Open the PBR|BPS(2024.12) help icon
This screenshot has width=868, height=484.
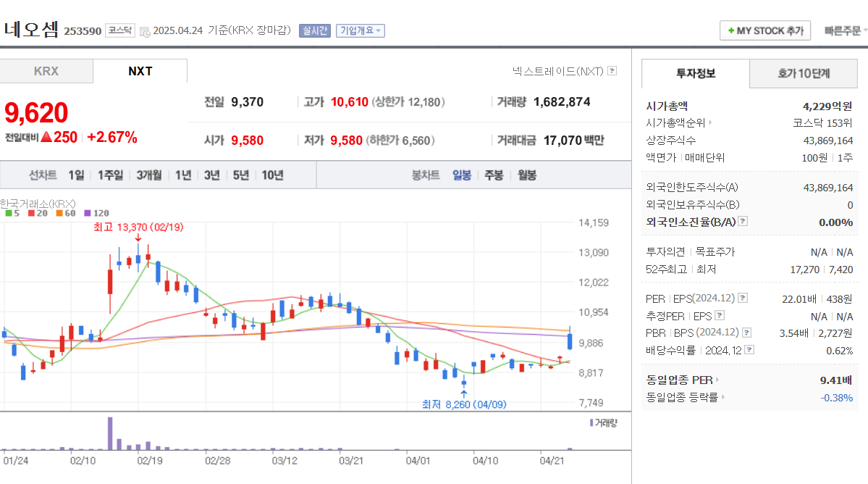[x=746, y=332]
